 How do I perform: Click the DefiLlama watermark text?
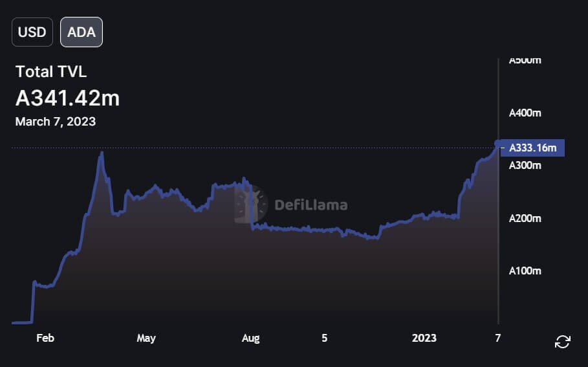[x=311, y=205]
